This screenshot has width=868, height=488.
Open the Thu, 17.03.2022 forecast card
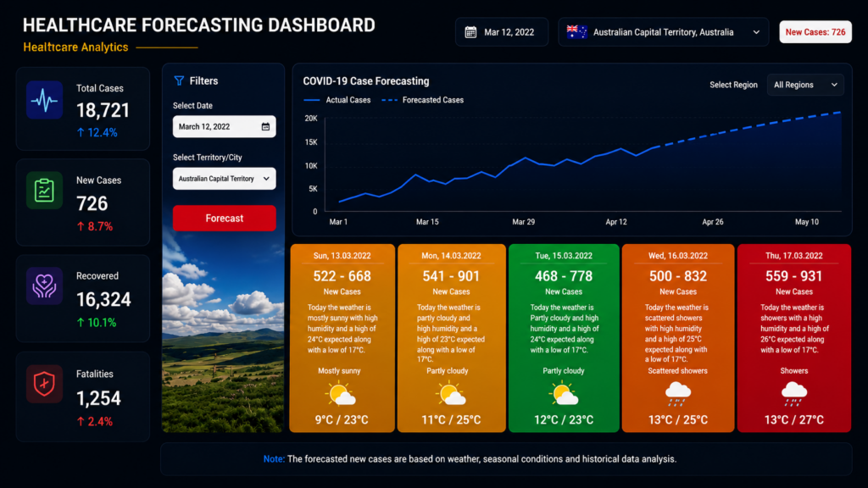(793, 338)
